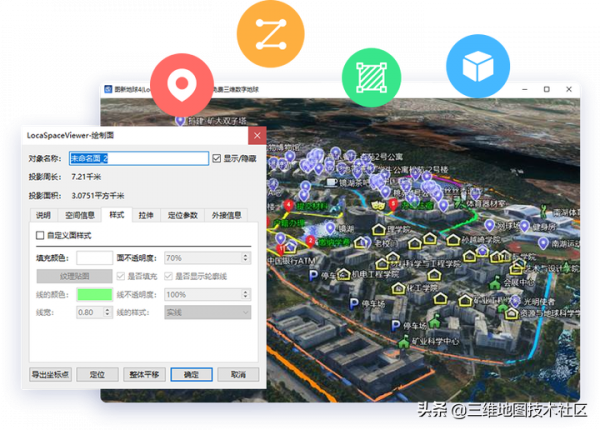Toggle the 是否填充 checkbox
600x430 pixels.
pos(121,276)
